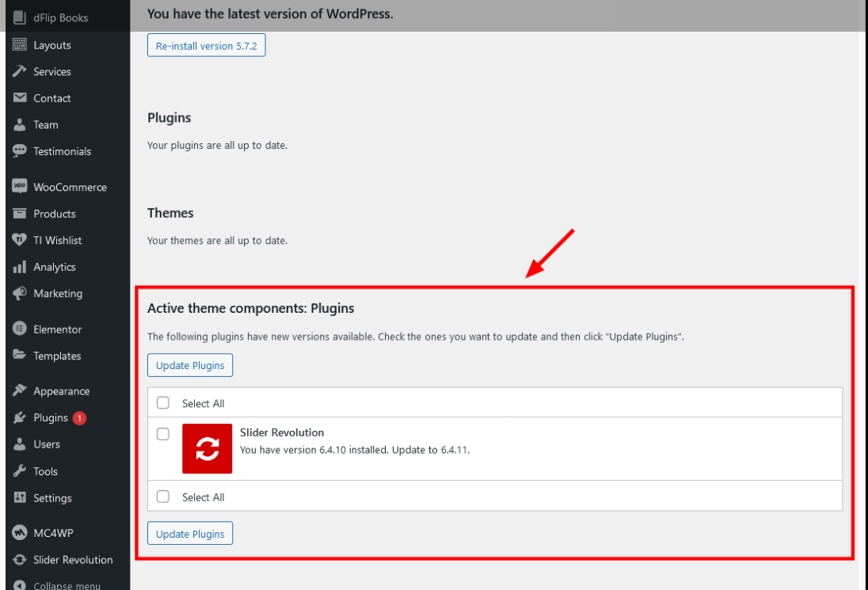Click the Settings sliders icon
The width and height of the screenshot is (868, 590).
click(x=19, y=497)
